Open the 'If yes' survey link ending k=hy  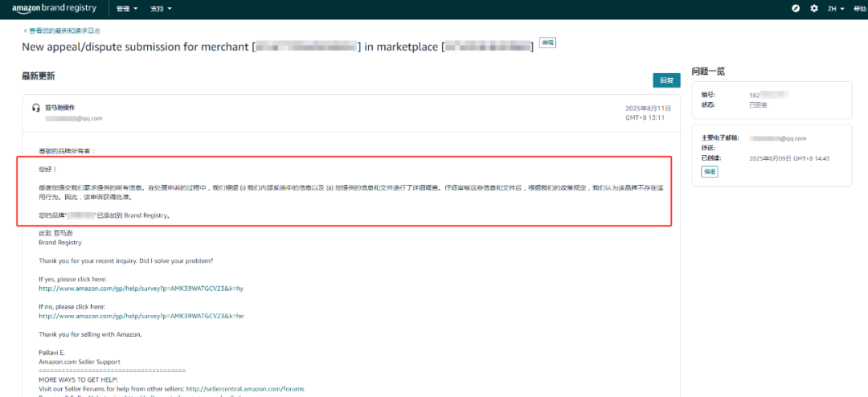coord(141,289)
